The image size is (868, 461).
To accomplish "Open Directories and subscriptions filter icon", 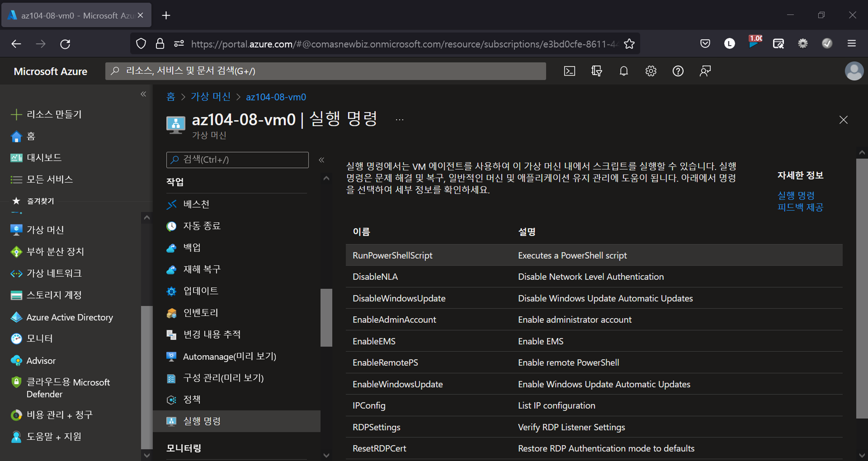I will 597,71.
